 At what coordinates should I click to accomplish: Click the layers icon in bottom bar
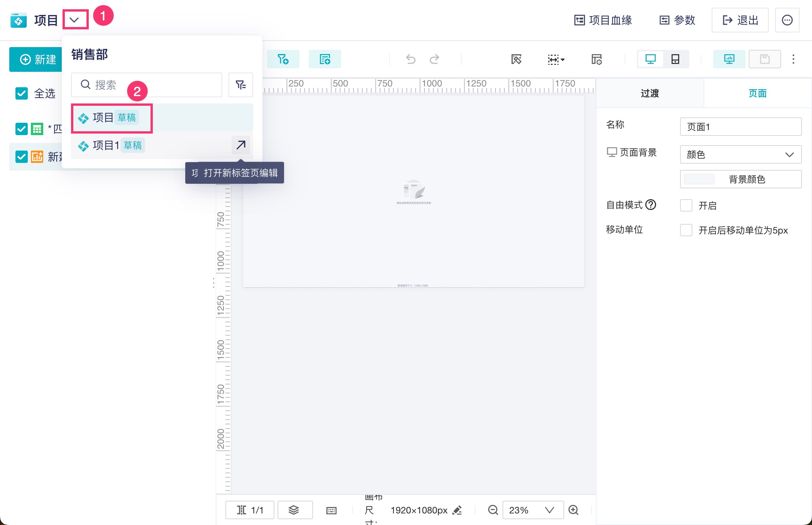(x=294, y=510)
